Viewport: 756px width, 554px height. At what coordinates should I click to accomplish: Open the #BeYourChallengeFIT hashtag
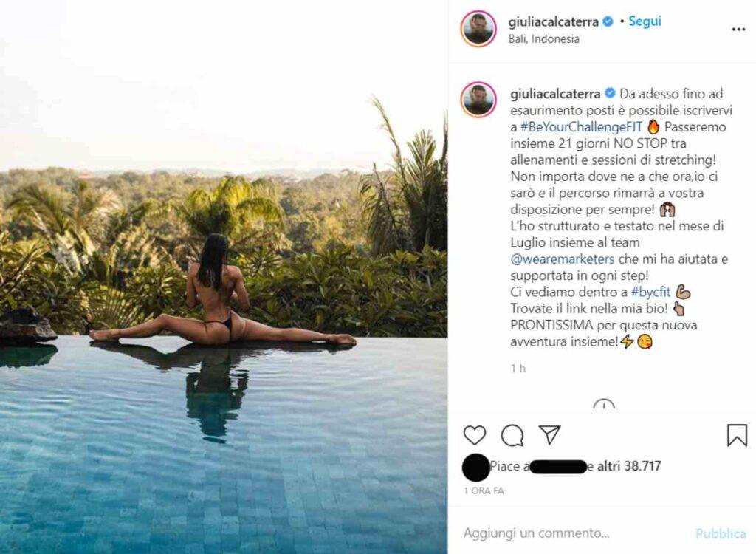pos(582,127)
